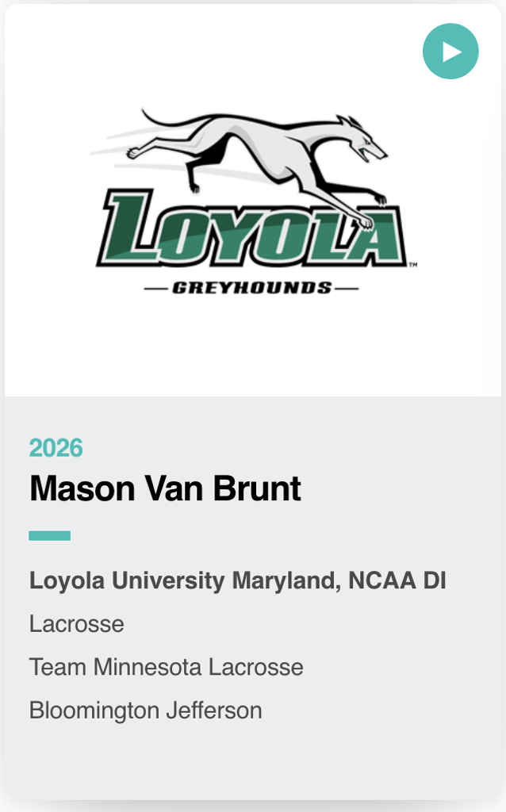506x812 pixels.
Task: Select Loyola University Maryland, NCAA DI text
Action: click(237, 580)
